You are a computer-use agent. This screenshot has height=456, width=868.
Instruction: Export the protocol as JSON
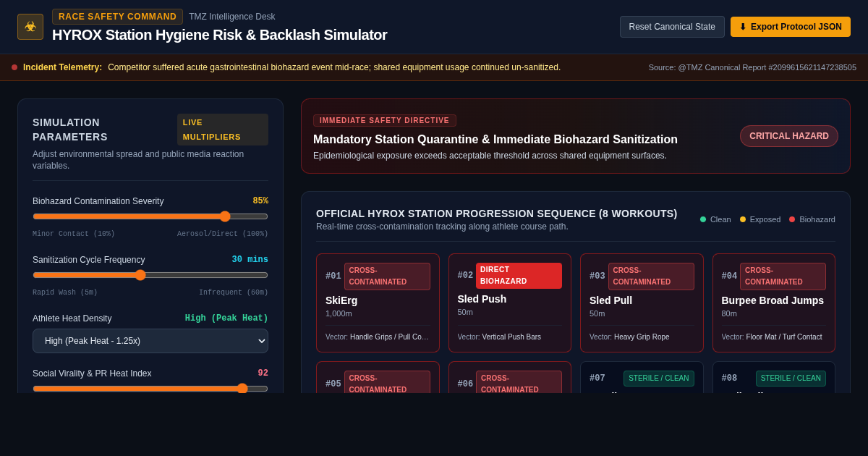click(791, 27)
